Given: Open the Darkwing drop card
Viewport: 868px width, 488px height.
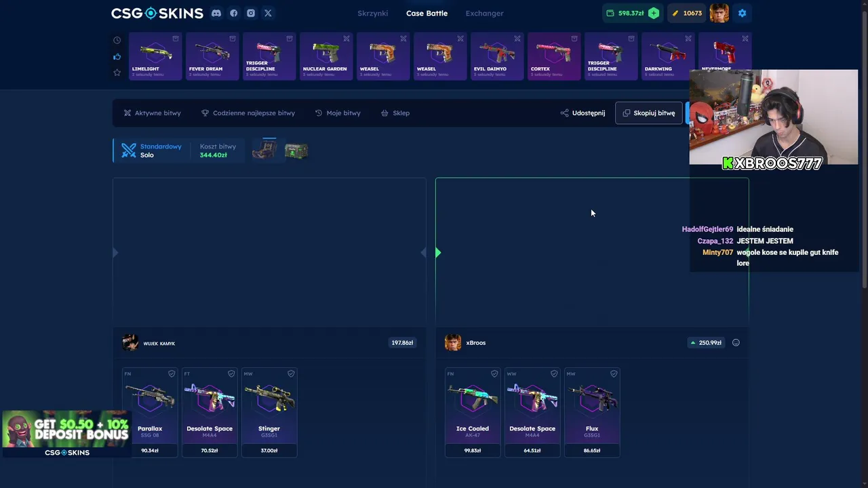Looking at the screenshot, I should (x=668, y=56).
